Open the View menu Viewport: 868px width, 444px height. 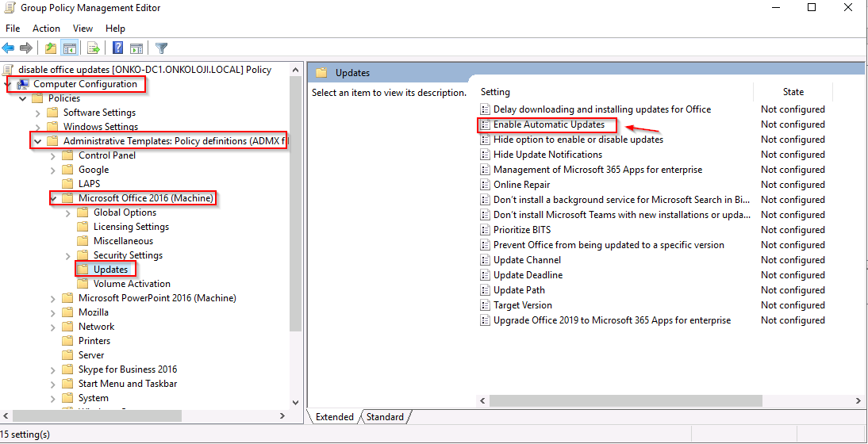83,29
